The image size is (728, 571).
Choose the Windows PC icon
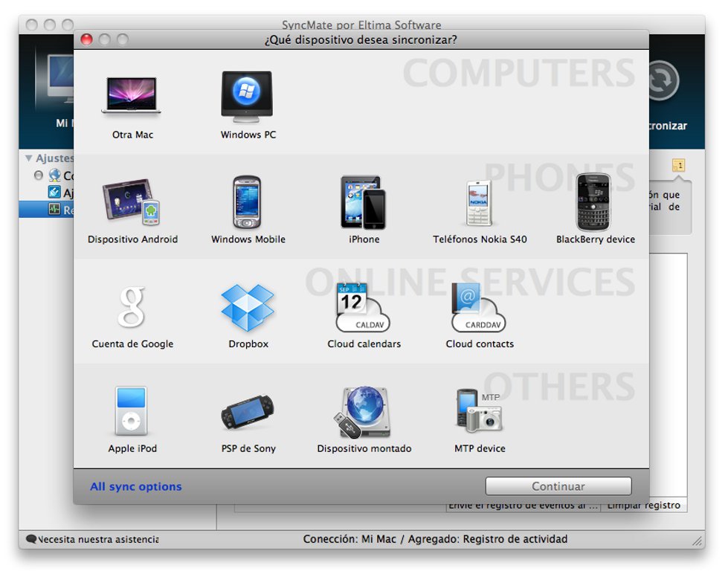coord(247,96)
